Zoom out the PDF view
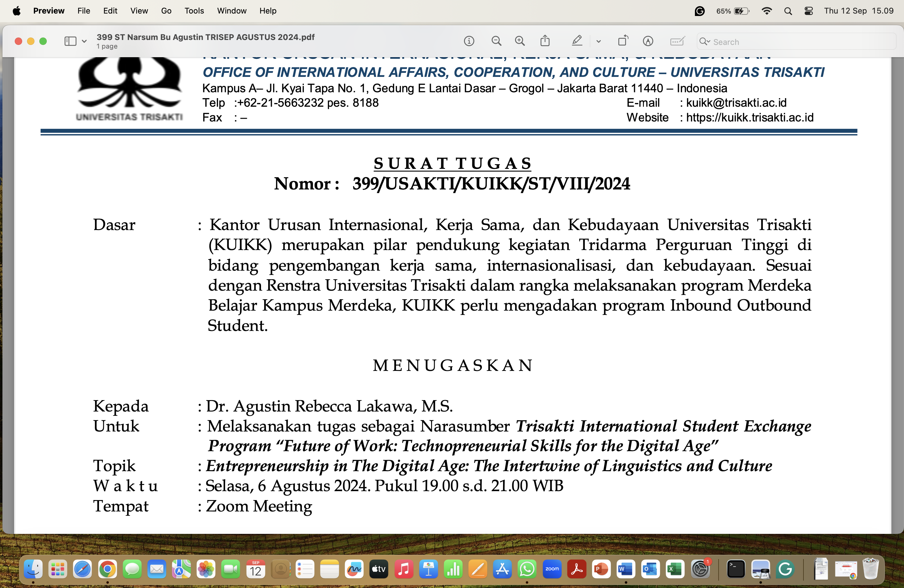 (x=496, y=41)
